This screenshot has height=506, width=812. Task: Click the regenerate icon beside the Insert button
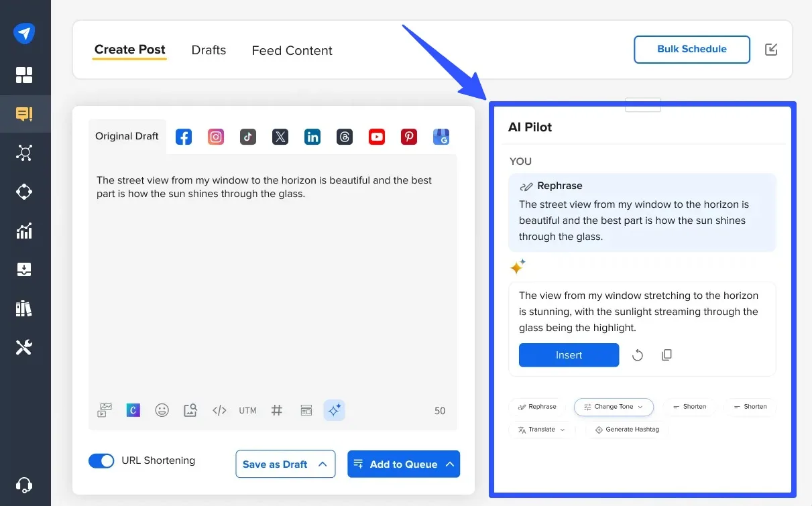pyautogui.click(x=637, y=355)
